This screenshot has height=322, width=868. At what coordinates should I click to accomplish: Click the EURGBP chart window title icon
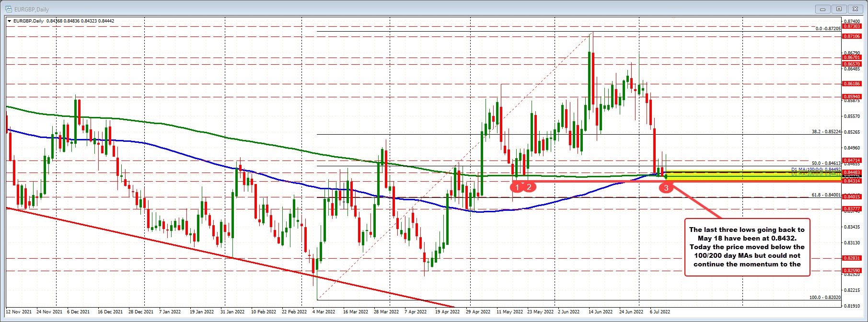pos(8,9)
